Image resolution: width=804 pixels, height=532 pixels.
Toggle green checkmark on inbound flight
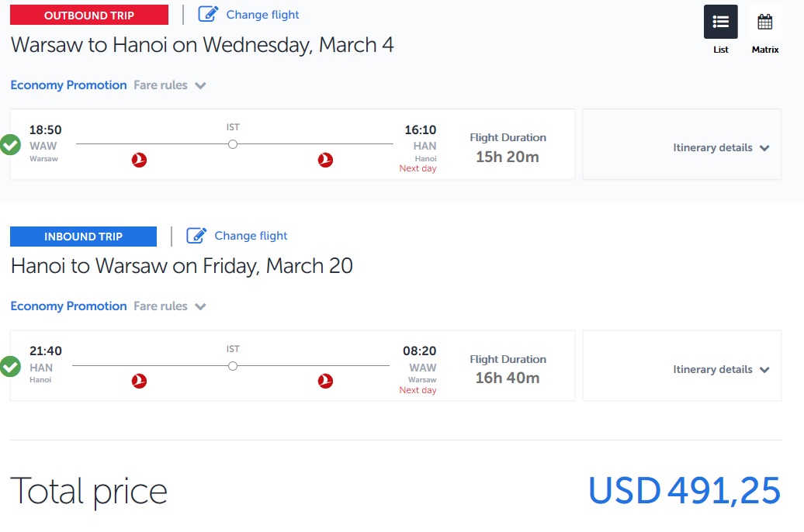click(x=10, y=367)
